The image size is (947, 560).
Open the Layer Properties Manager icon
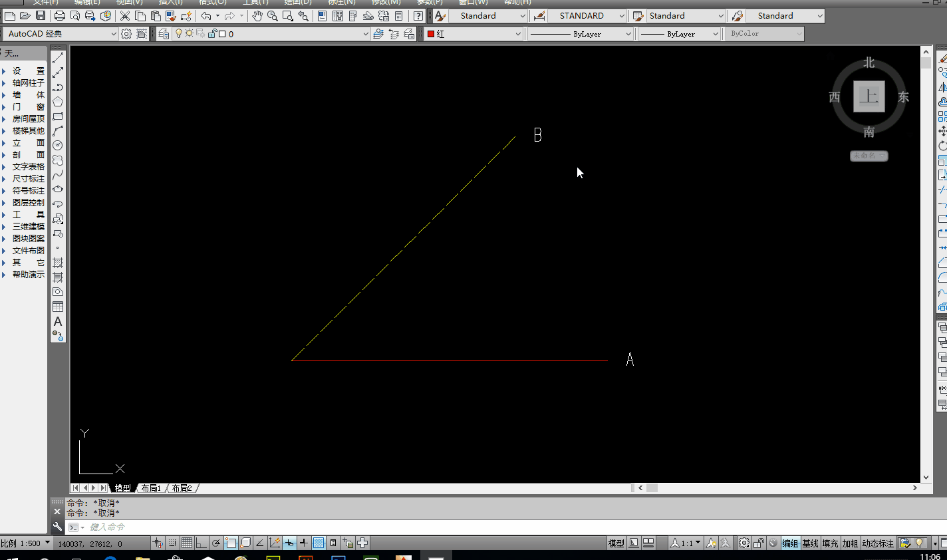coord(164,33)
